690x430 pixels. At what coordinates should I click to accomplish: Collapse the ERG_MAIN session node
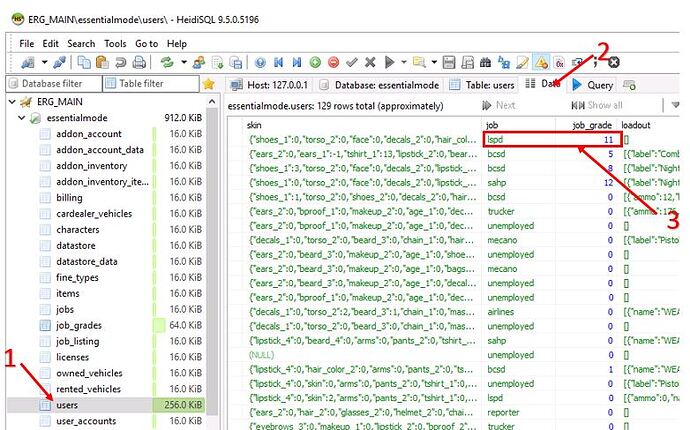(12, 102)
